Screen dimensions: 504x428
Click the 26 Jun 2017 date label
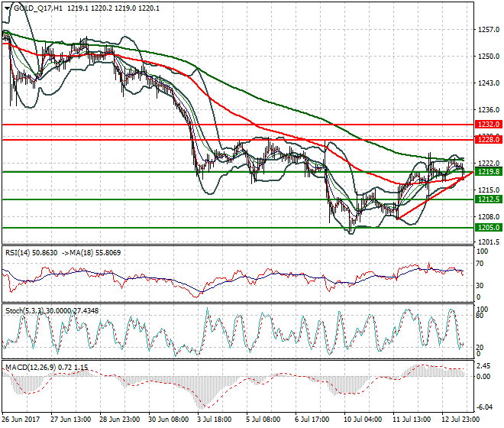(21, 420)
